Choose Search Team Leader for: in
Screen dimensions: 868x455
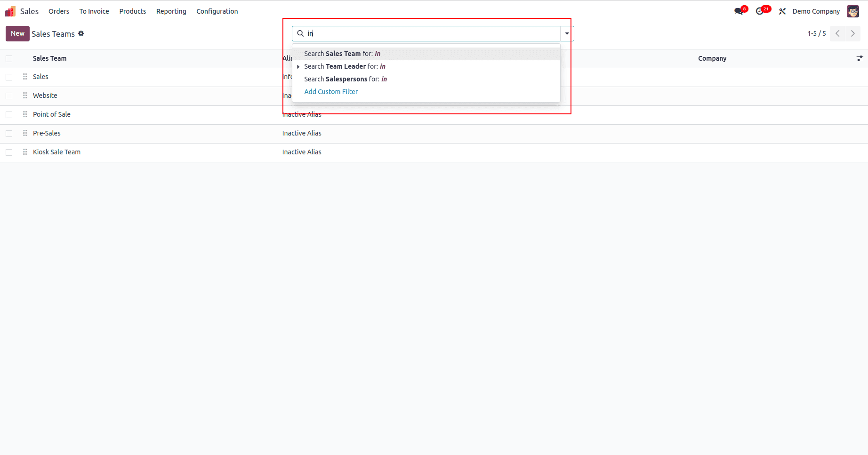point(426,66)
